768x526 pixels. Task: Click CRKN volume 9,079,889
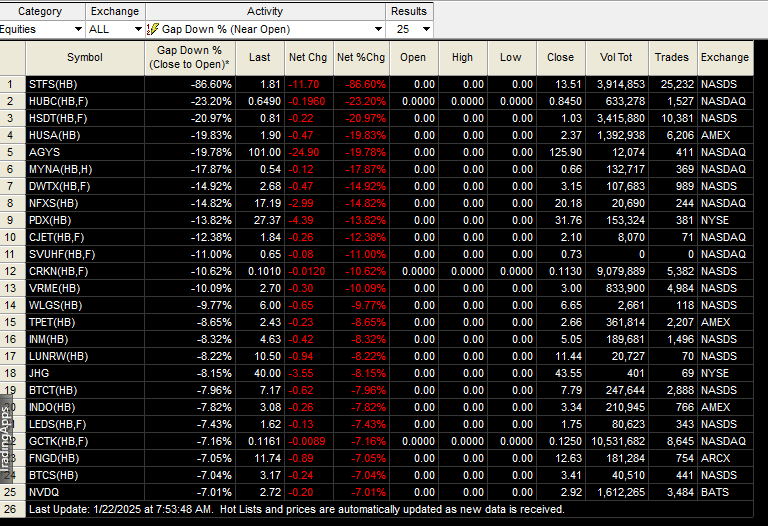pos(621,271)
